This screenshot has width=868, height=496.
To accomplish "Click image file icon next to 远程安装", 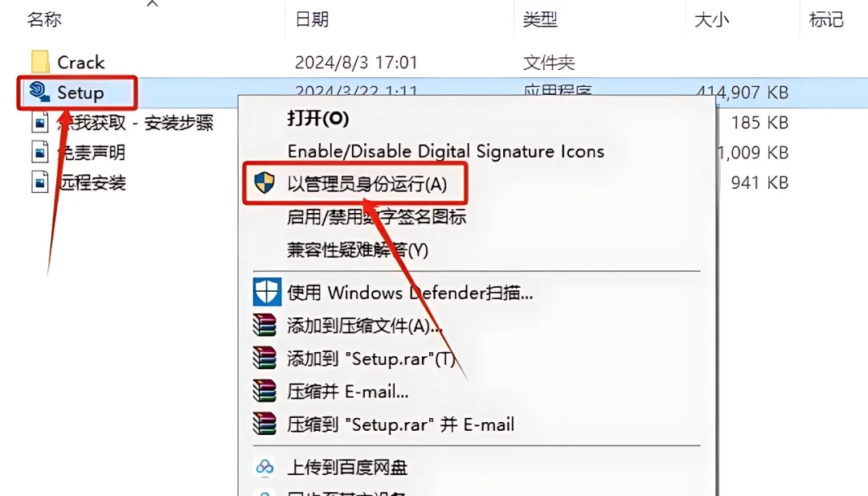I will point(40,182).
